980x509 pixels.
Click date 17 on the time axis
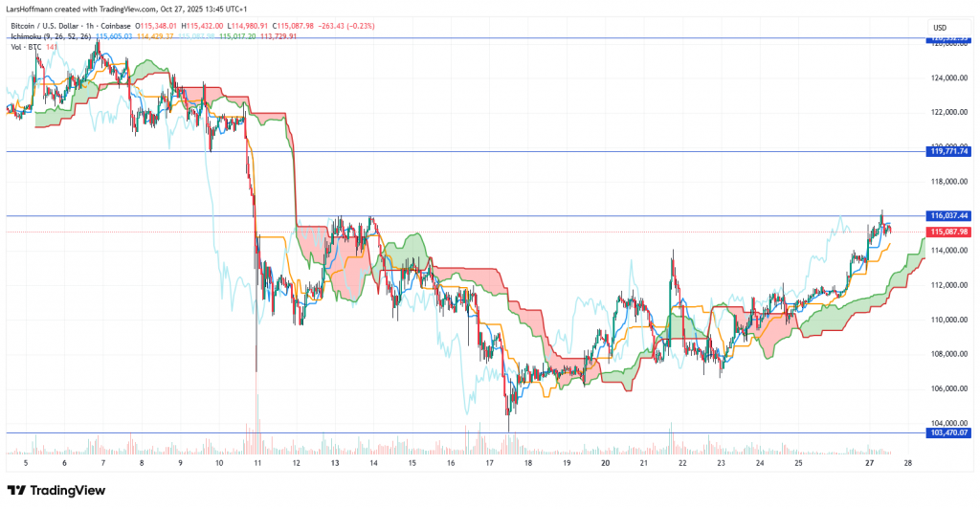click(x=489, y=461)
